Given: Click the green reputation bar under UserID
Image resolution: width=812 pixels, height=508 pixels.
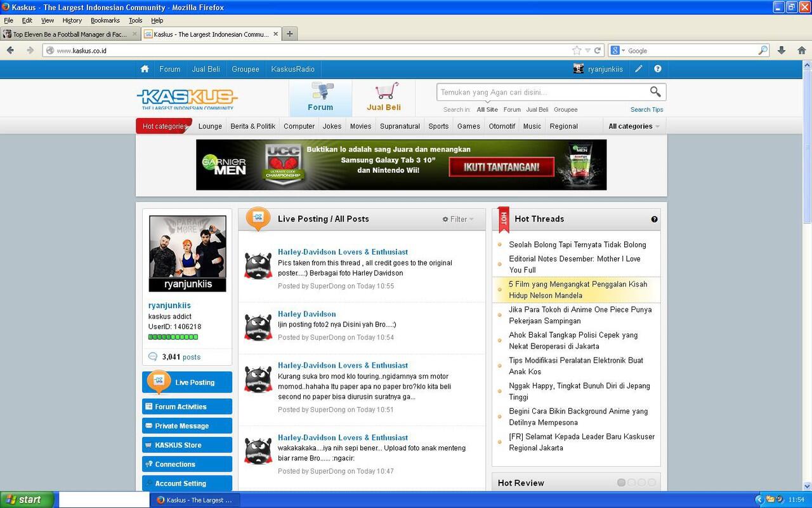Looking at the screenshot, I should click(x=173, y=337).
